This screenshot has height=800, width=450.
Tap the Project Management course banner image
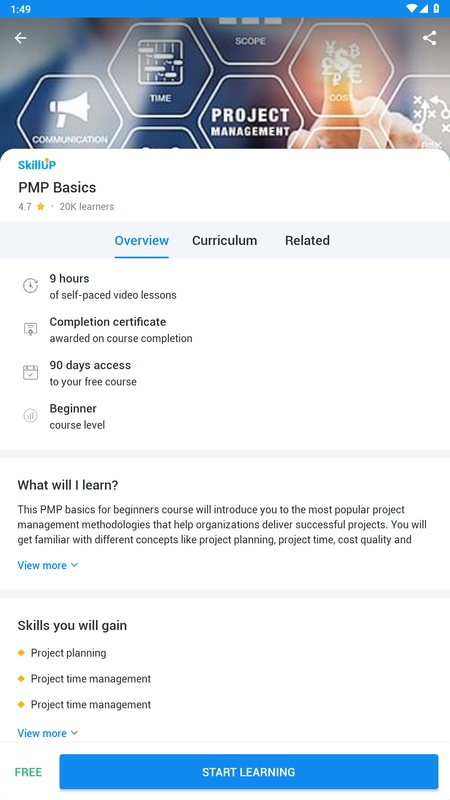(225, 84)
